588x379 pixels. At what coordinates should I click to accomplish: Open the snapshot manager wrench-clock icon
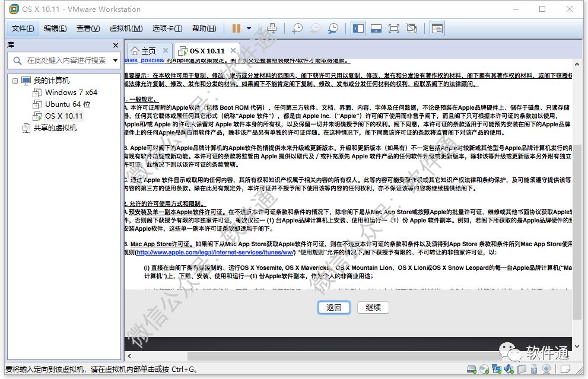pyautogui.click(x=333, y=28)
